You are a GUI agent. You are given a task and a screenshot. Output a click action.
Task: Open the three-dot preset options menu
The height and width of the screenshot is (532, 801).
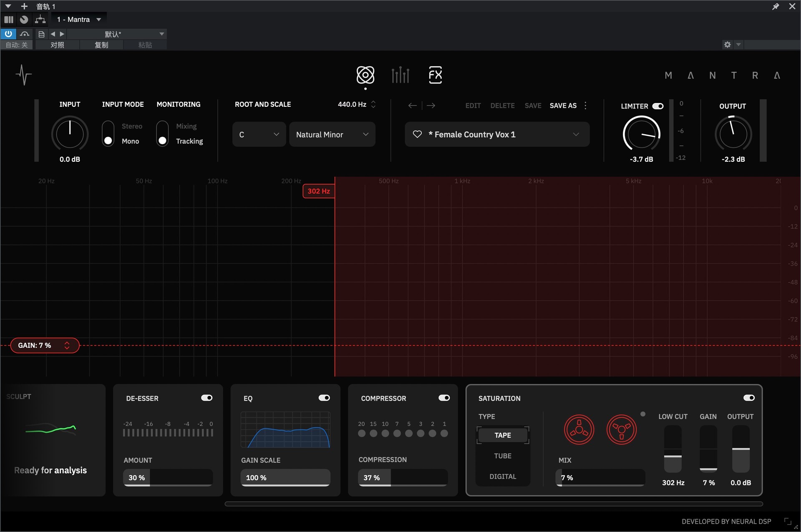[x=586, y=105]
